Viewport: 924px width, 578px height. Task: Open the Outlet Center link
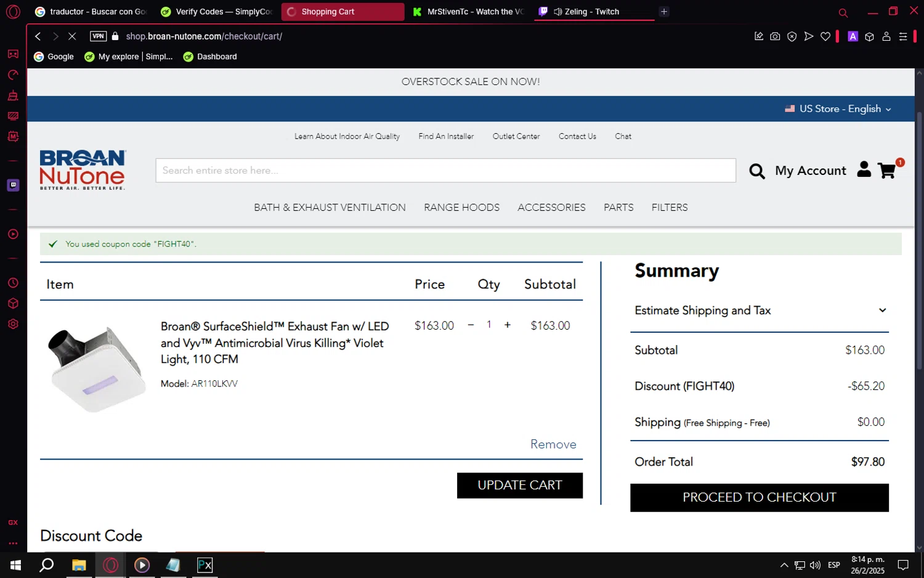516,136
